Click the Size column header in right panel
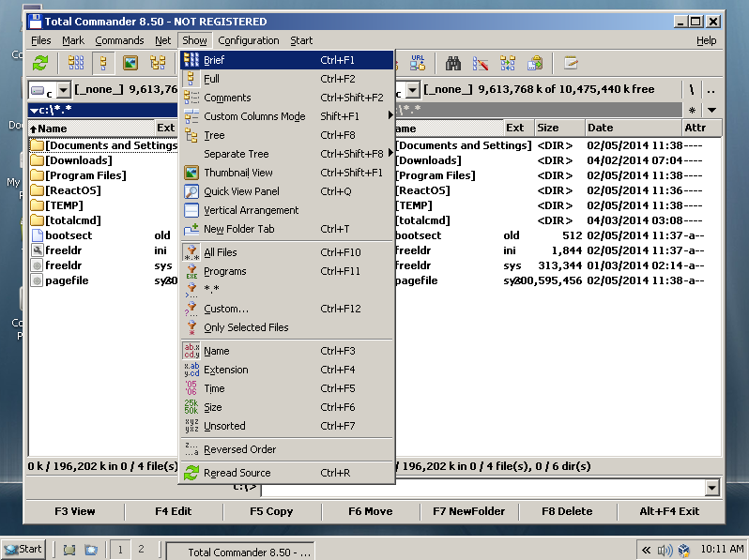Image resolution: width=749 pixels, height=560 pixels. click(x=559, y=128)
